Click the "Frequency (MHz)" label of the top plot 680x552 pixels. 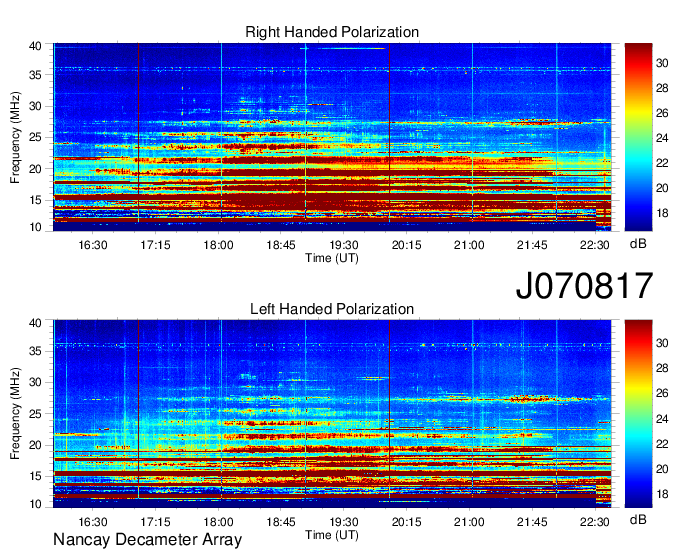click(x=15, y=137)
